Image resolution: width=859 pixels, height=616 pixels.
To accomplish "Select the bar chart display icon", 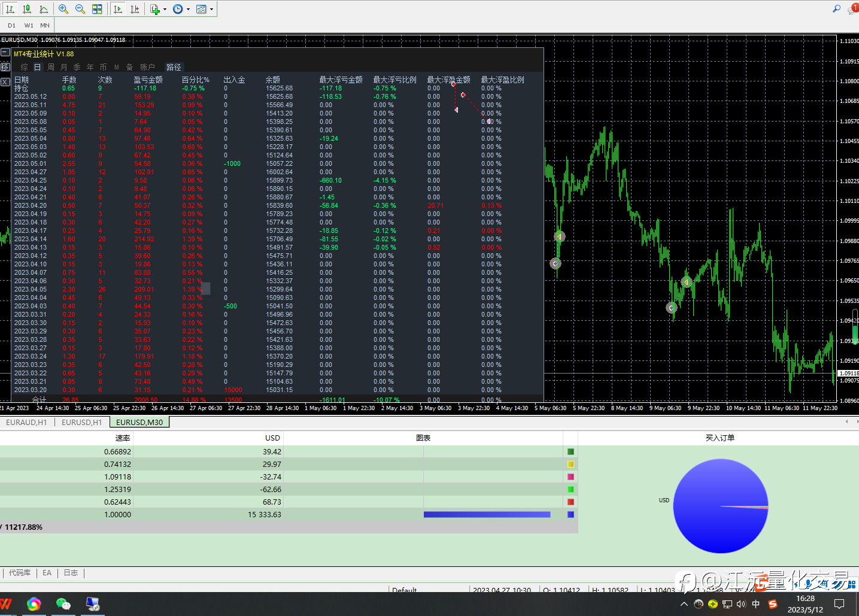I will tap(10, 9).
